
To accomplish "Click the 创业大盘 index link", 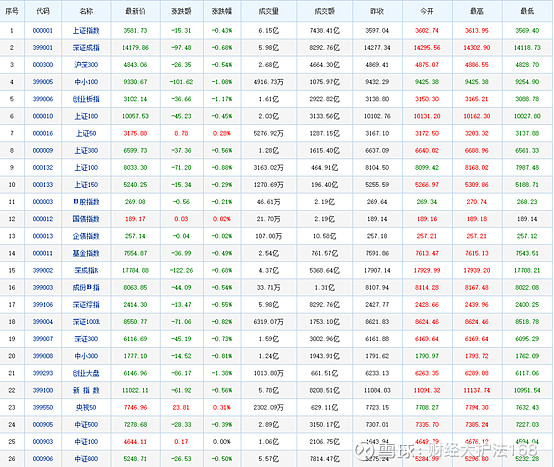I will click(x=86, y=373).
